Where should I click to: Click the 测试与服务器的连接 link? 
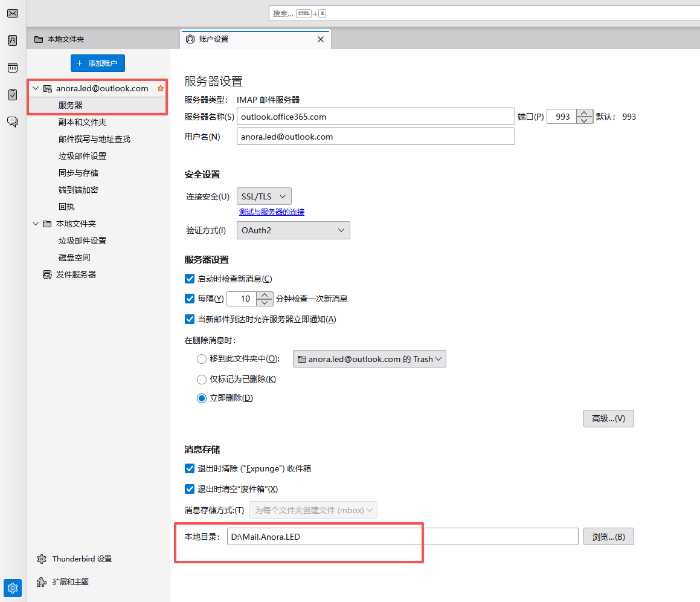[x=271, y=212]
